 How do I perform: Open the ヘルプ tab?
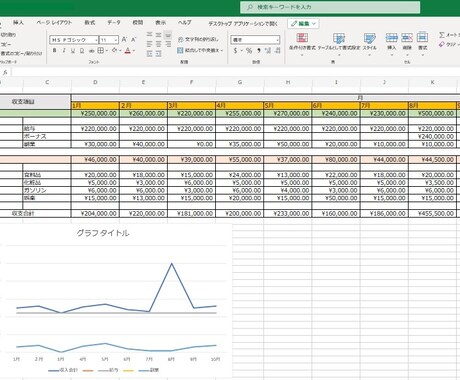(184, 23)
